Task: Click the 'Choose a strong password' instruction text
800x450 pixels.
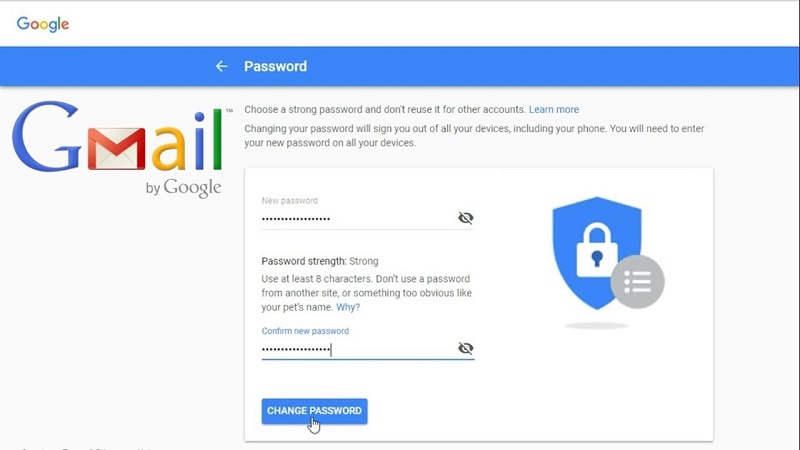Action: [x=385, y=110]
